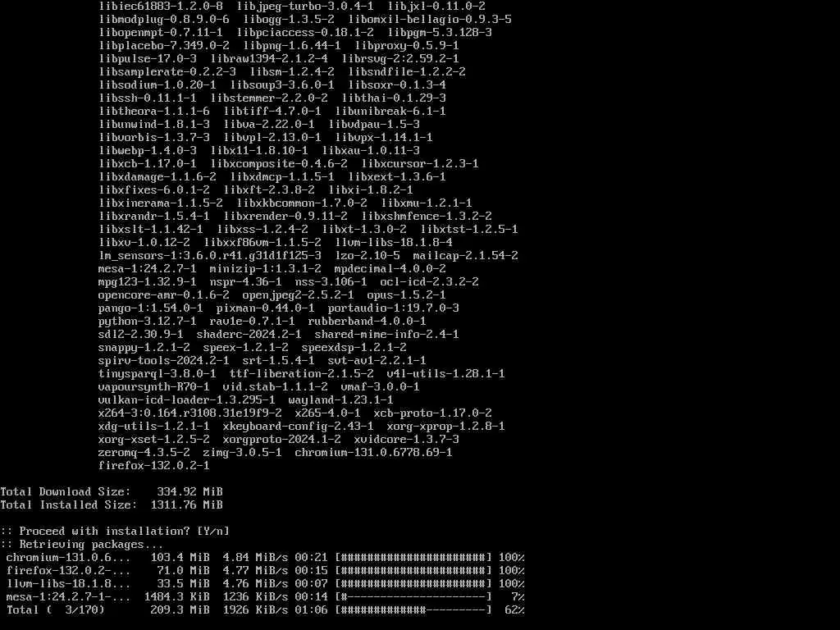Click the Total (3/170) counter text
840x630 pixels.
point(56,610)
